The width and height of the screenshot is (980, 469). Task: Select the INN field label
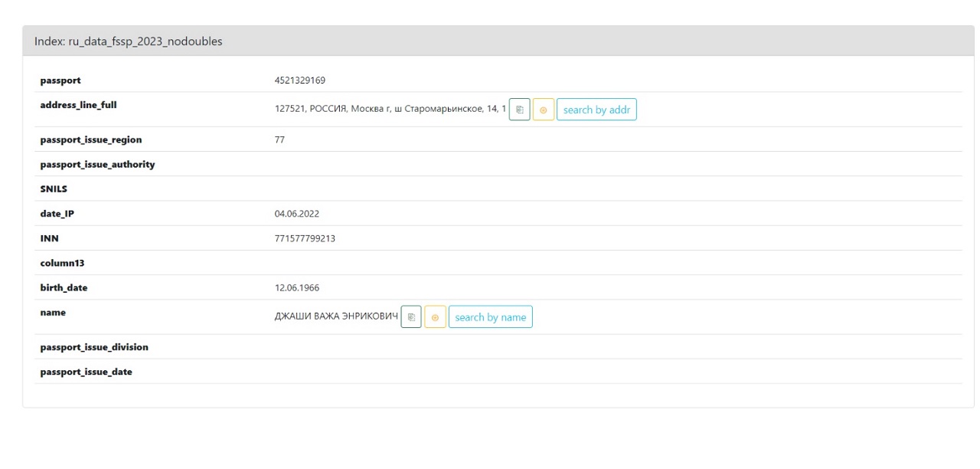pos(49,238)
